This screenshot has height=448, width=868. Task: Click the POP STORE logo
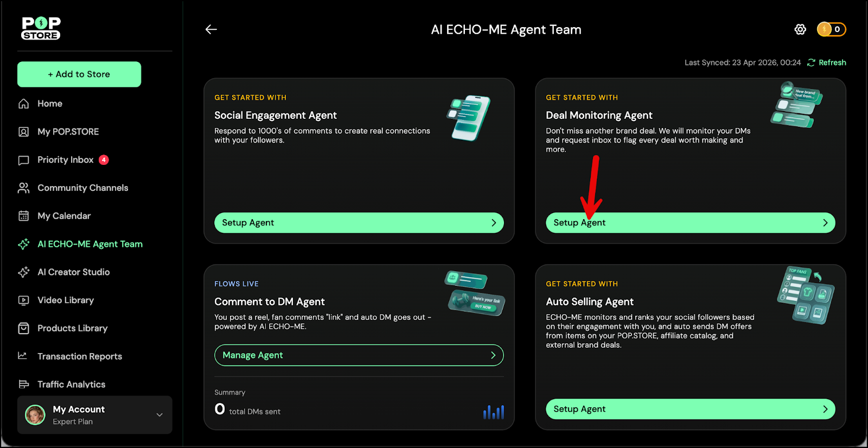coord(41,28)
